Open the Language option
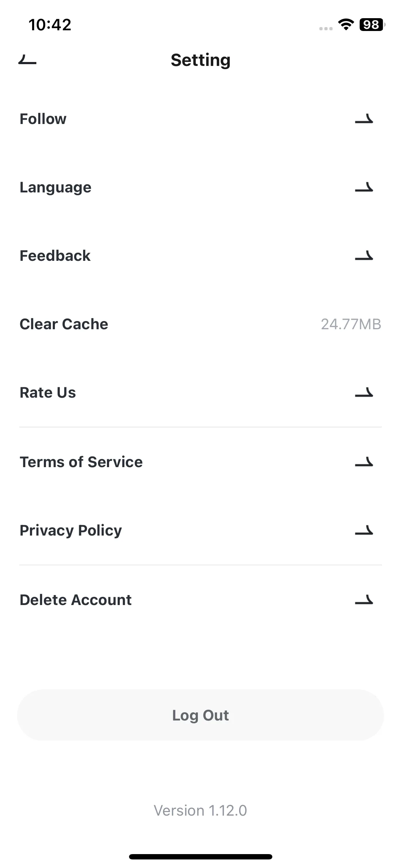 tap(200, 187)
